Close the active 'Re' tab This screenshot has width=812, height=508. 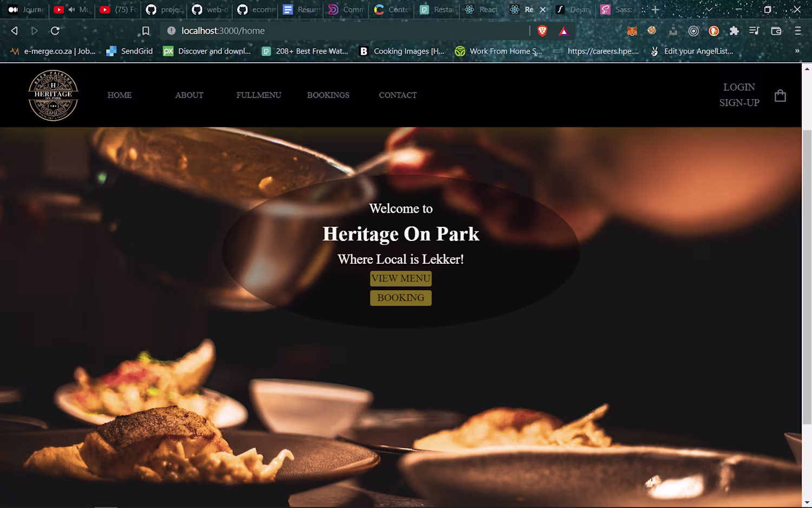point(543,10)
